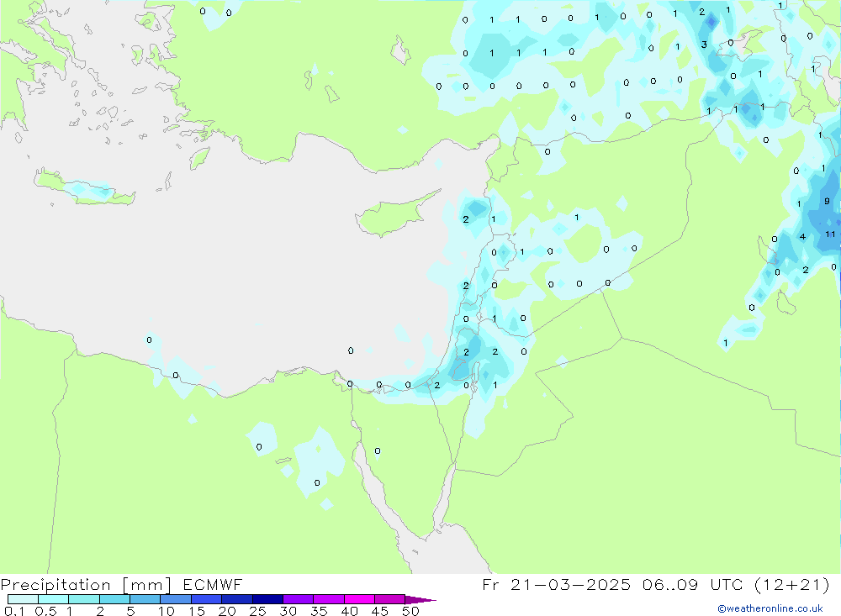The height and width of the screenshot is (616, 841).
Task: Click the 'ECMWF' model label
Action: 213,584
